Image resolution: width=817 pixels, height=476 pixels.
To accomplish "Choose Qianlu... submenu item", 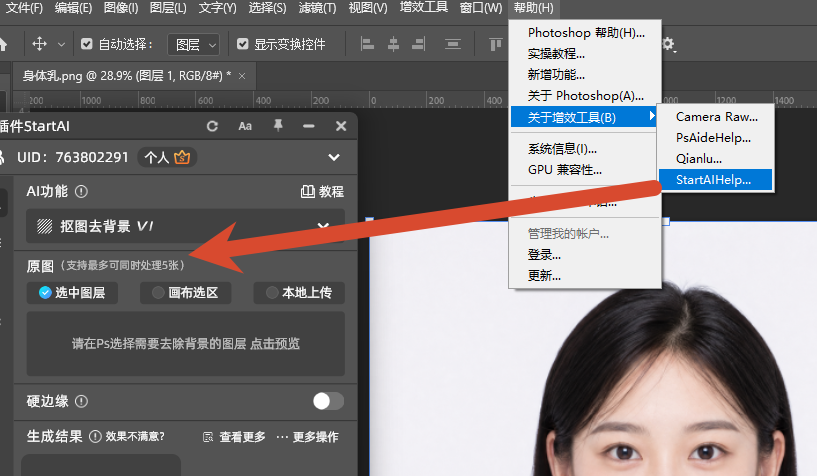I will (x=716, y=159).
